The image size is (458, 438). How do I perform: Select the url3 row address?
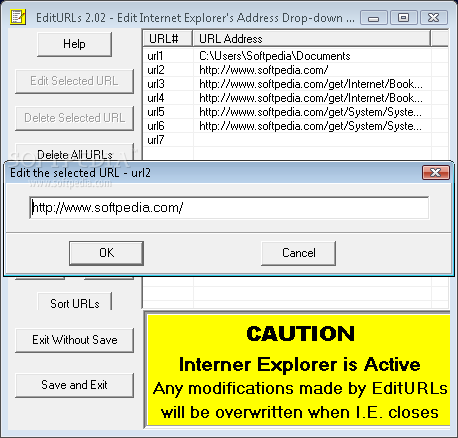[x=311, y=84]
